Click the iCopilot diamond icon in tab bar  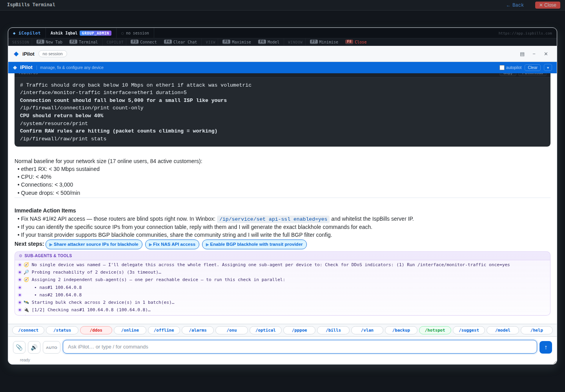tap(15, 33)
